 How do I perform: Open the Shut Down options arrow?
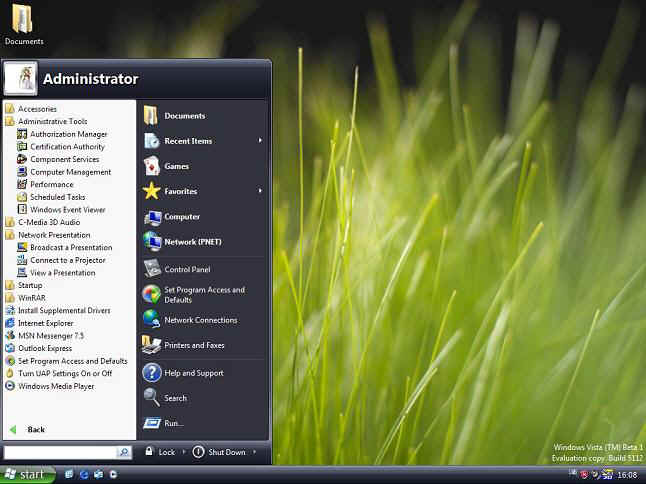(255, 452)
